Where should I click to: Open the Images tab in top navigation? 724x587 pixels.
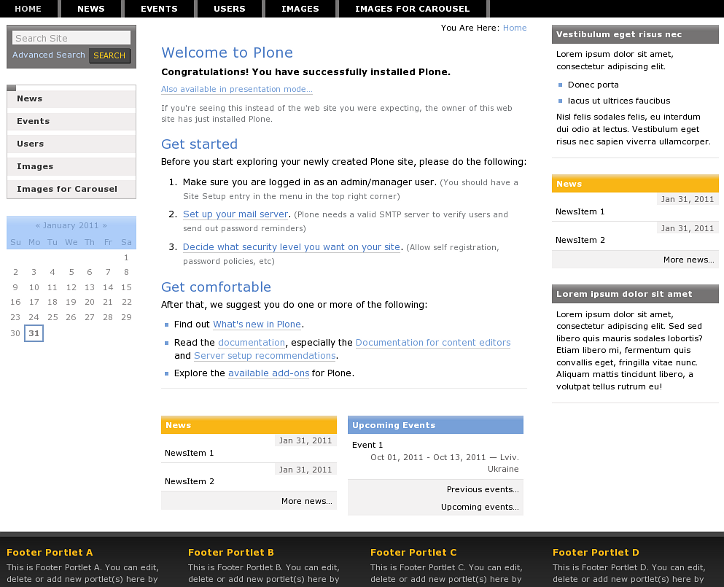pos(300,9)
